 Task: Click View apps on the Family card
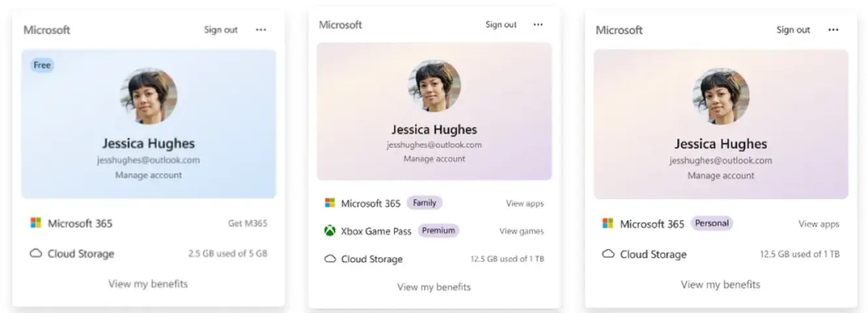[525, 203]
